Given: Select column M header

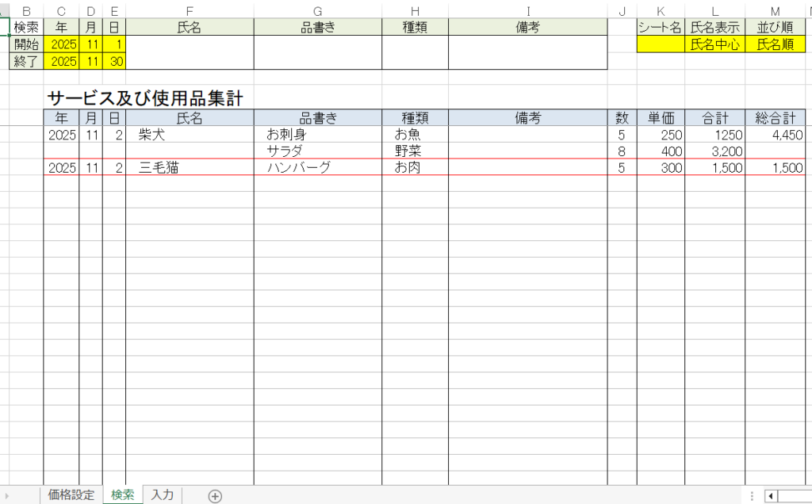Looking at the screenshot, I should click(775, 11).
